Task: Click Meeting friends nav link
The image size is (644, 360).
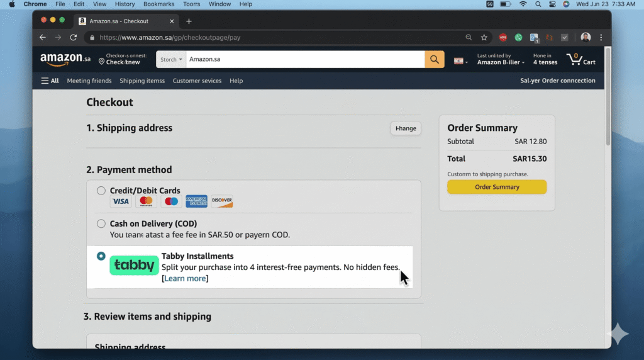Action: point(89,81)
